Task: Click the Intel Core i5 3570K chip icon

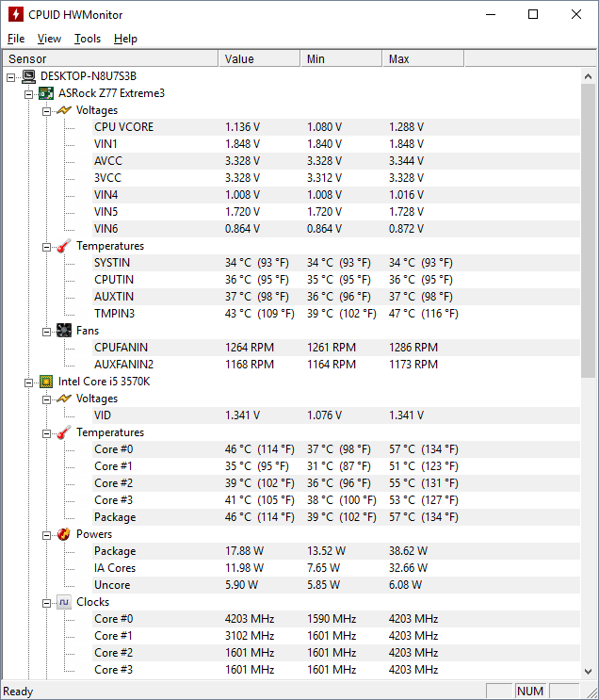Action: (46, 382)
